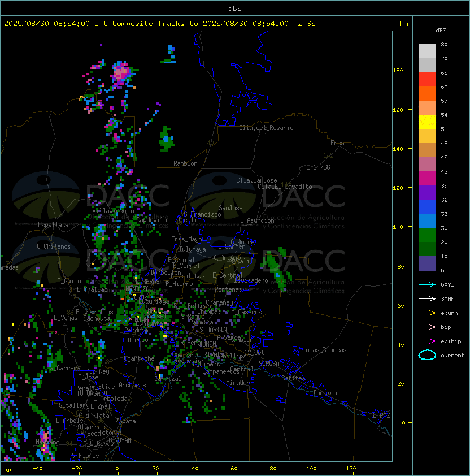
Task: Click the -20 tick on the horizontal km axis
Action: [77, 469]
